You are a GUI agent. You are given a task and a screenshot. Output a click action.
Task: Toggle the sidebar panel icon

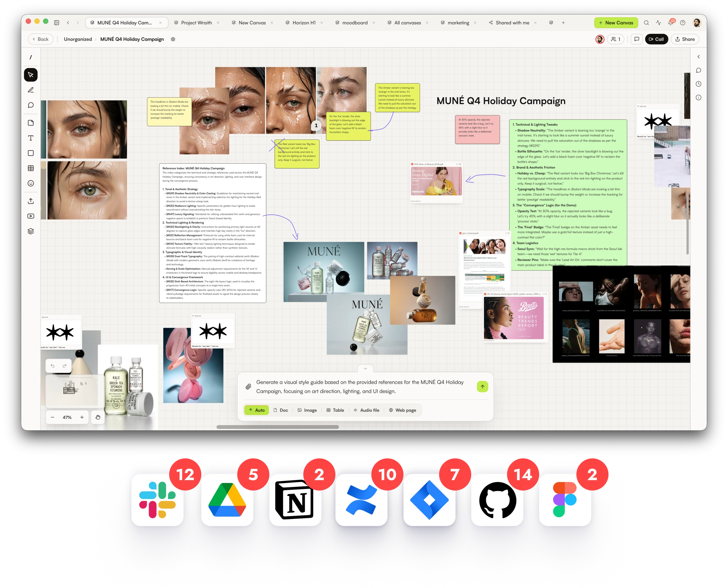click(57, 23)
